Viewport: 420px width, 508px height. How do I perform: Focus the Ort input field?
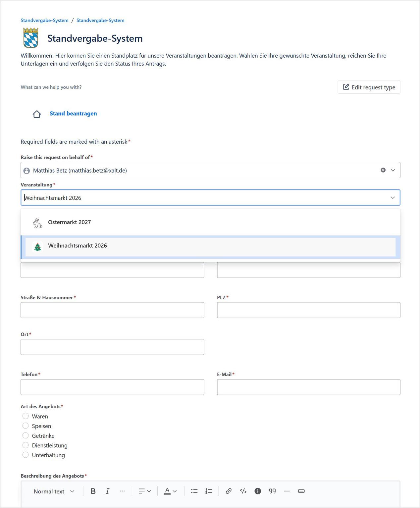click(x=112, y=347)
